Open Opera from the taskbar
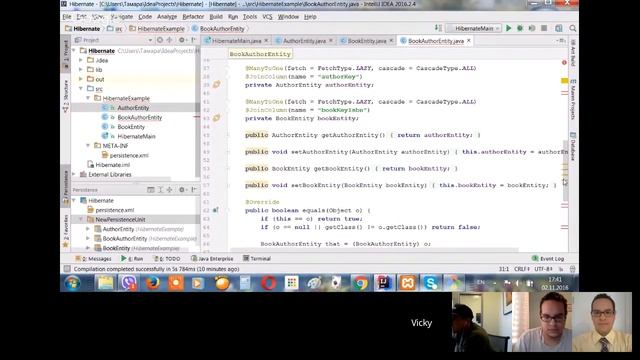640x360 pixels. tap(268, 283)
